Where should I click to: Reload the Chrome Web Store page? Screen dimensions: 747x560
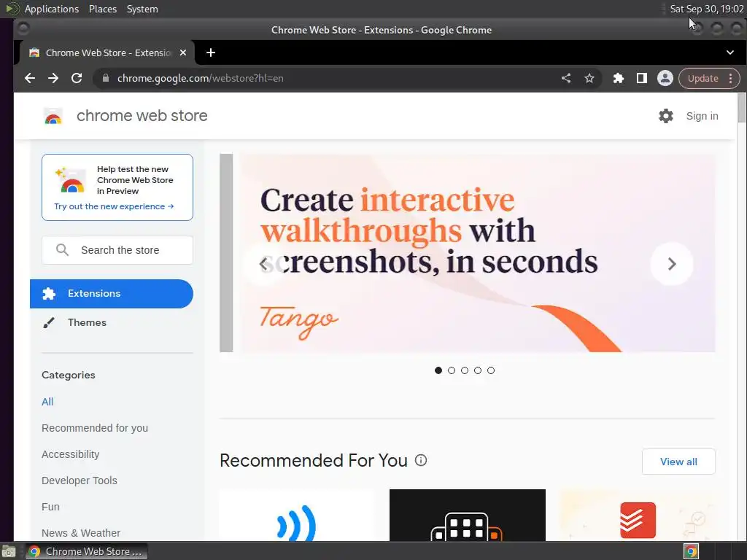[77, 78]
